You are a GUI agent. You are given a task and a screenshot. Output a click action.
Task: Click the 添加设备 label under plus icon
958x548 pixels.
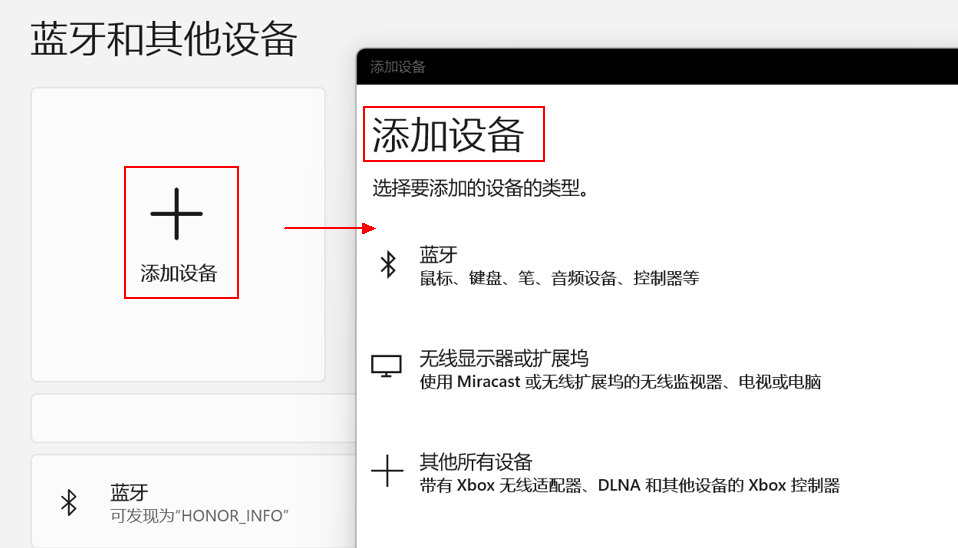pyautogui.click(x=179, y=273)
